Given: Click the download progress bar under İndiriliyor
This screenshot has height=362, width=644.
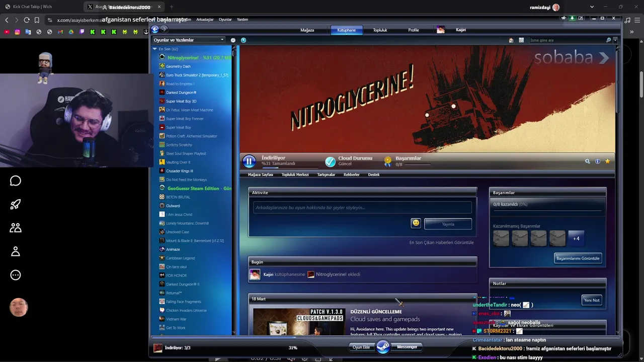Looking at the screenshot, I should 290,168.
